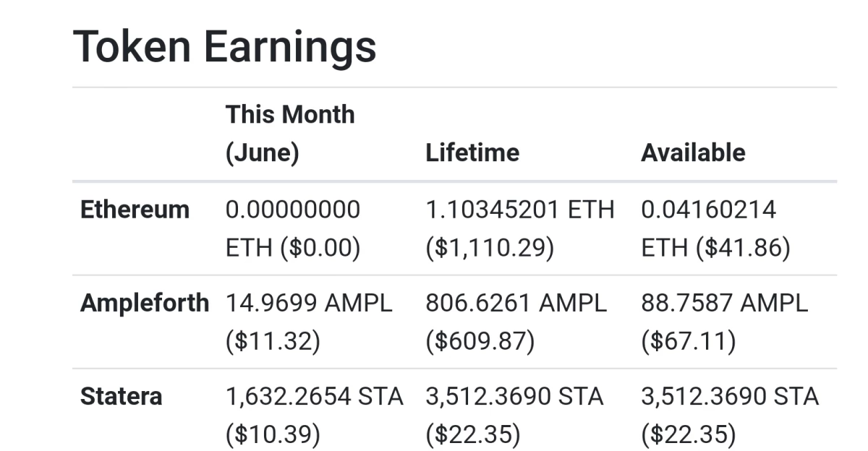Select the Ampleforth row label
Viewport: 868px width, 451px height.
pos(145,303)
